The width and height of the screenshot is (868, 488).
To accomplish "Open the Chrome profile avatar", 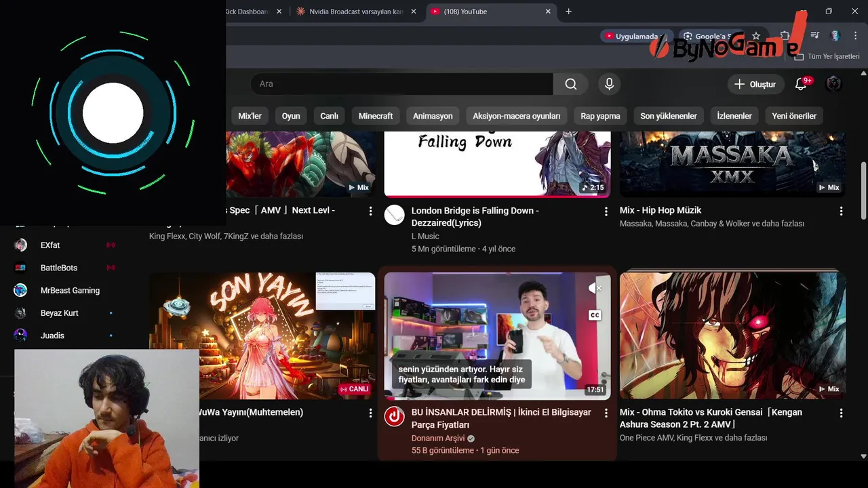I will 835,36.
